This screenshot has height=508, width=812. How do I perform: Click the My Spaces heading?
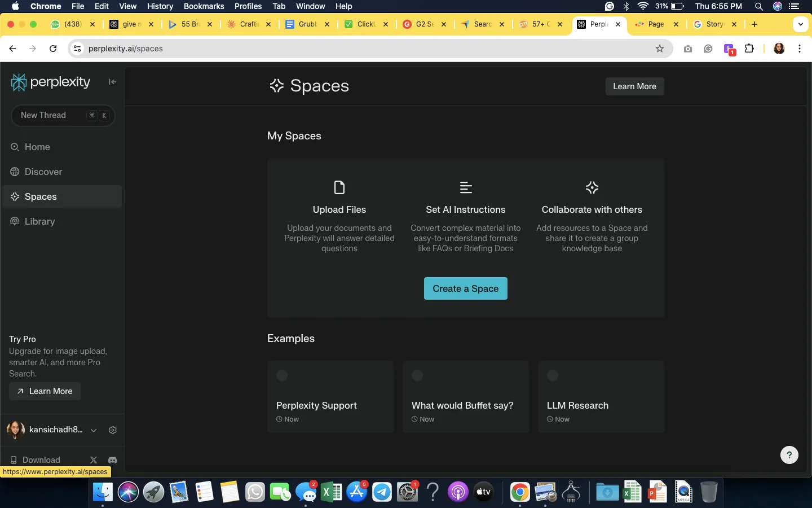[x=294, y=136]
